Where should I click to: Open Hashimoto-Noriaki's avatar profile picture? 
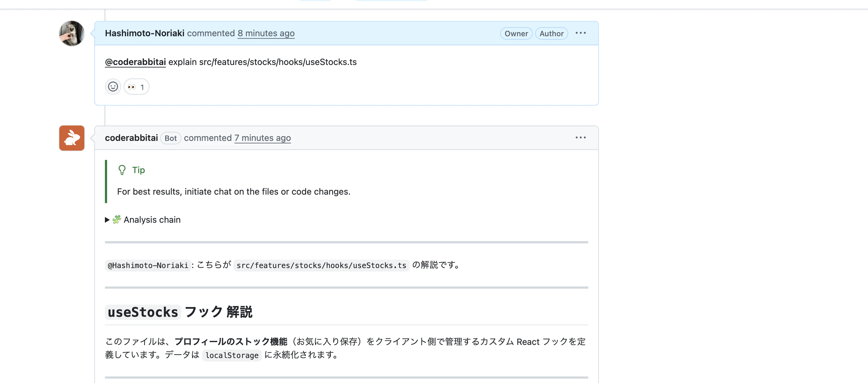pyautogui.click(x=72, y=33)
